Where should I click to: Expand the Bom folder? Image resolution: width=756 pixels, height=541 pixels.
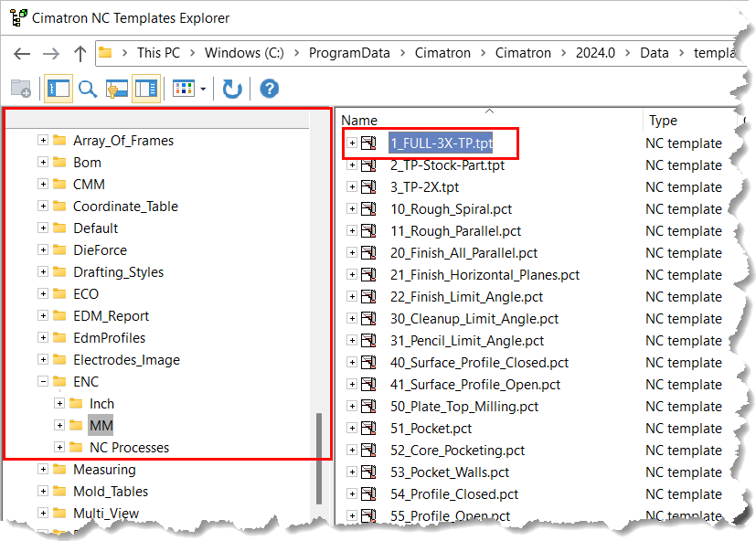43,162
